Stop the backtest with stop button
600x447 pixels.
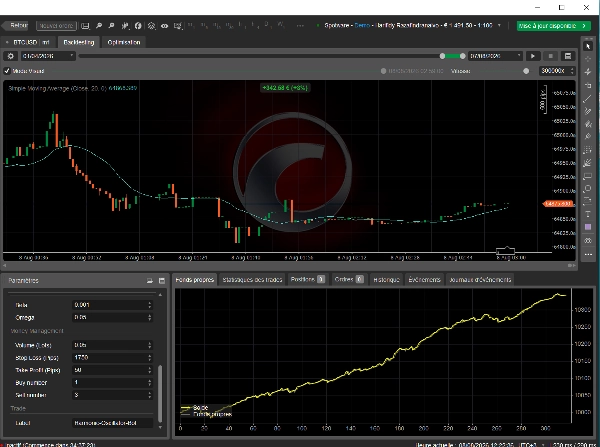(551, 56)
